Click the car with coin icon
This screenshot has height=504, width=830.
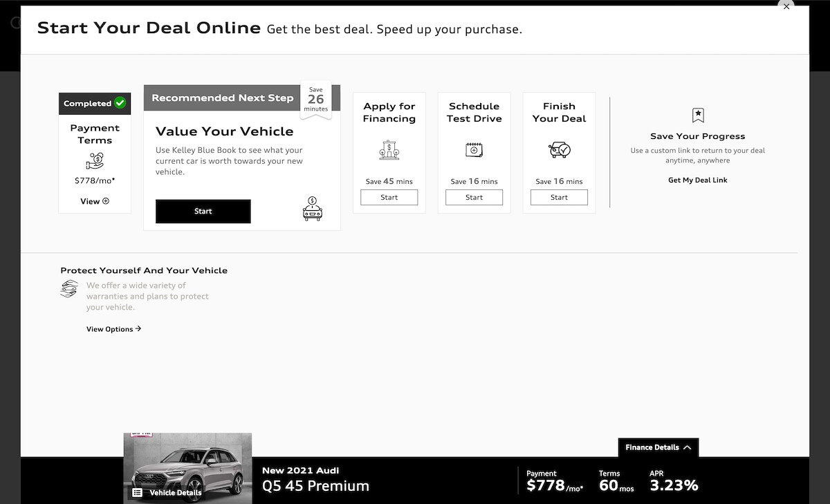[x=313, y=209]
